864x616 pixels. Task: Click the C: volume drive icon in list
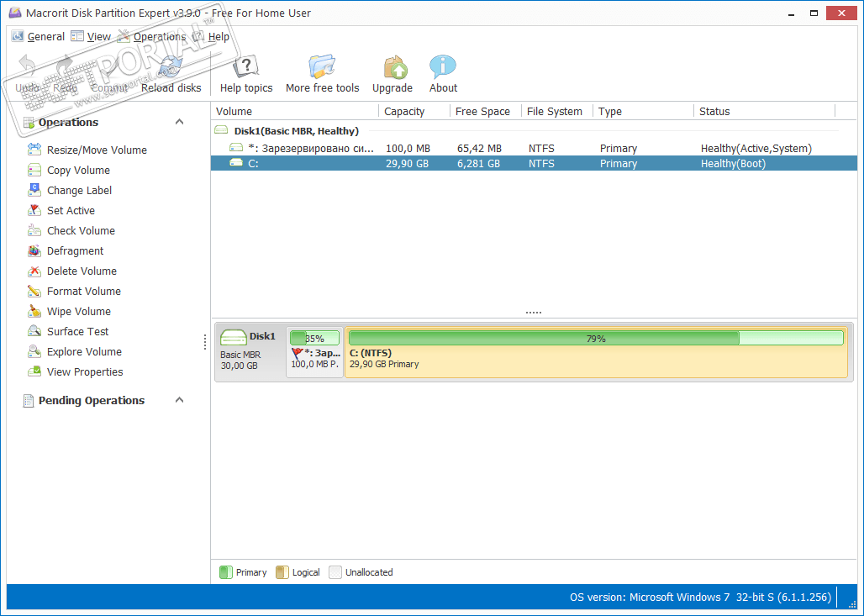pos(236,162)
